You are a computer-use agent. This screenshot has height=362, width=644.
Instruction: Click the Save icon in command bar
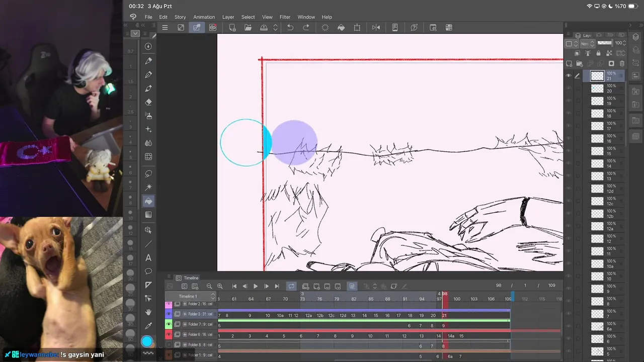coord(264,28)
